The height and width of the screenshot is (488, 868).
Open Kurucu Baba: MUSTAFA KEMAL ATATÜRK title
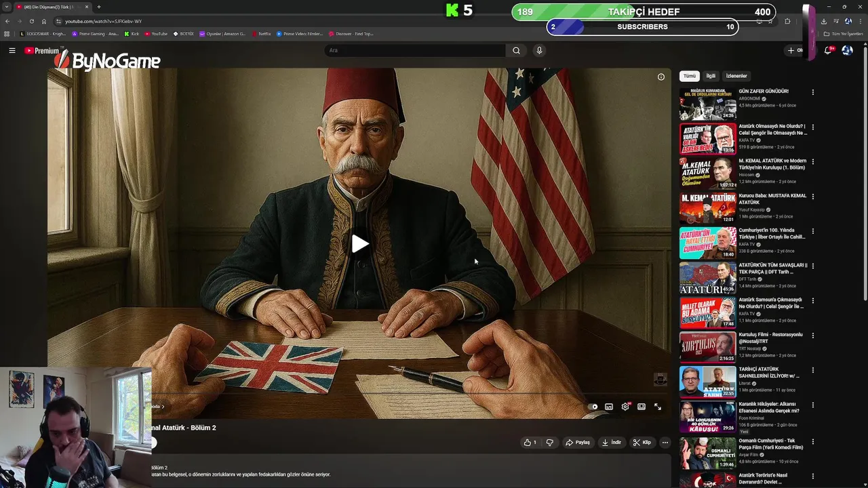click(772, 199)
